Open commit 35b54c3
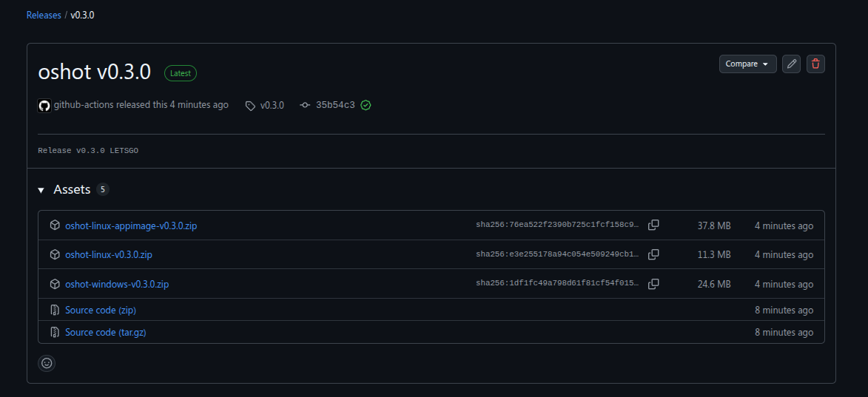Screen dimensions: 868x397 pyautogui.click(x=335, y=105)
